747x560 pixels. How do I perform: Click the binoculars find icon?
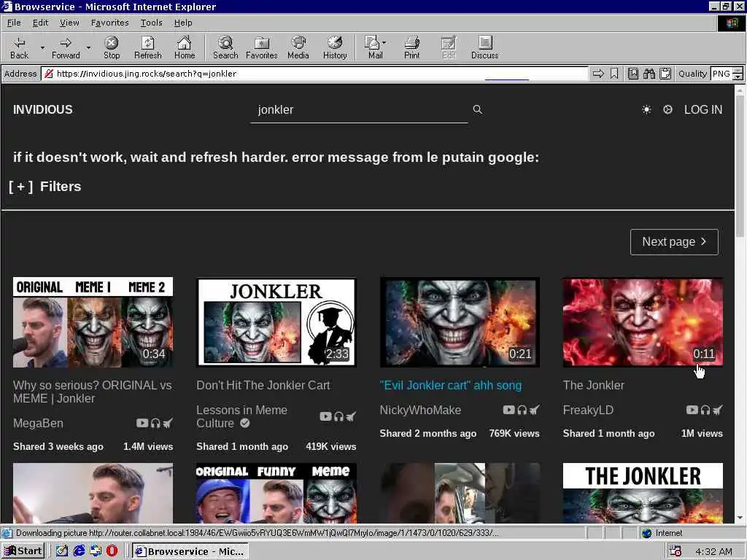[649, 74]
